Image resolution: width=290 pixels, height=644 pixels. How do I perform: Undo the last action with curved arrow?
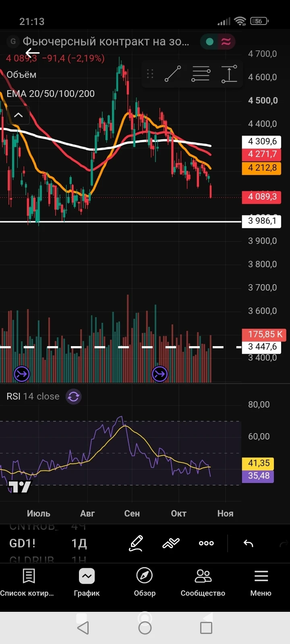click(249, 543)
